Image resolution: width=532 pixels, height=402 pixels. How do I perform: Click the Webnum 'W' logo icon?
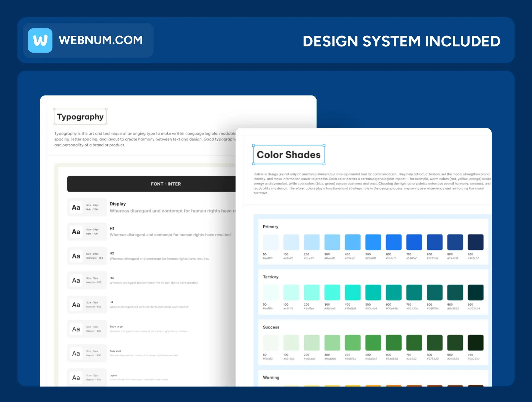click(40, 40)
